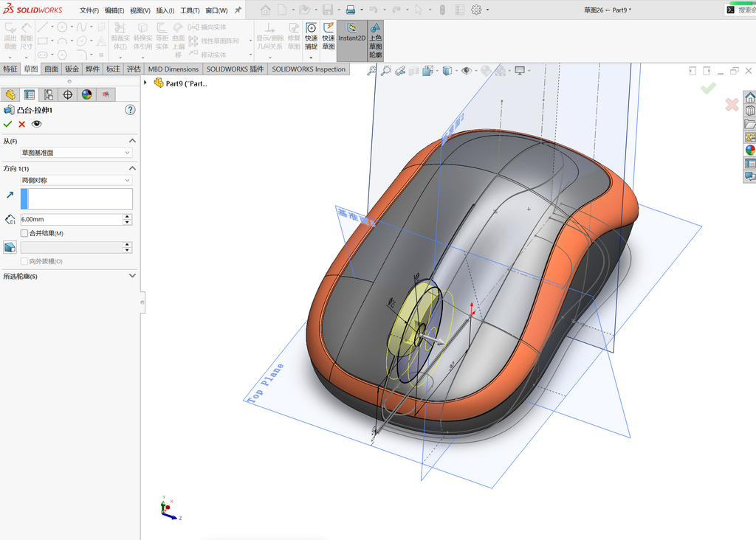Viewport: 756px width, 540px height.
Task: Open the DimXpertManager crosshair tab
Action: click(x=67, y=94)
